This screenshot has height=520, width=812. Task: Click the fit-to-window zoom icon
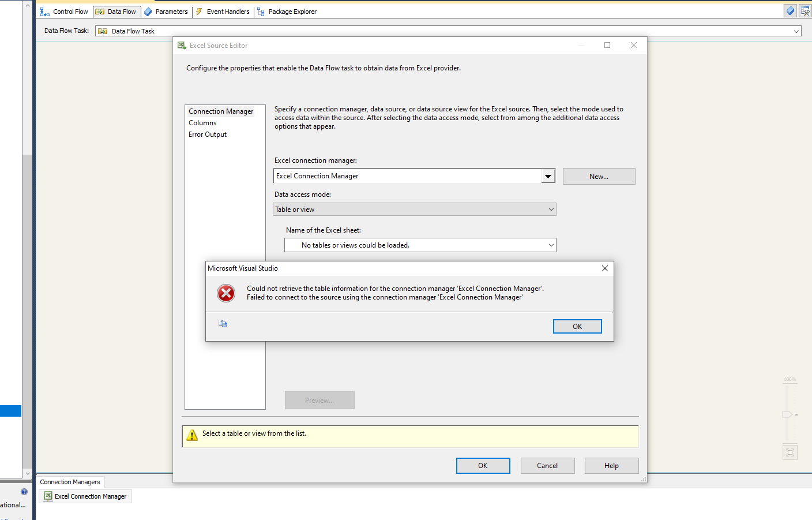790,451
